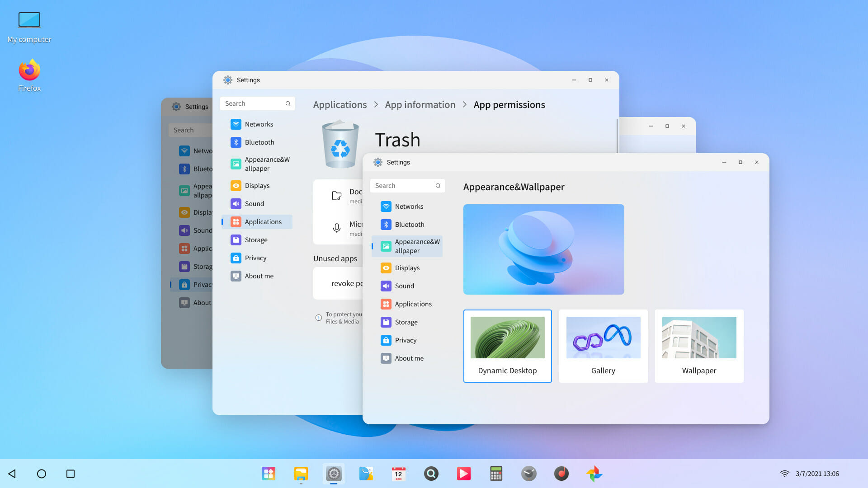Click the Settings search input field

[x=406, y=185]
